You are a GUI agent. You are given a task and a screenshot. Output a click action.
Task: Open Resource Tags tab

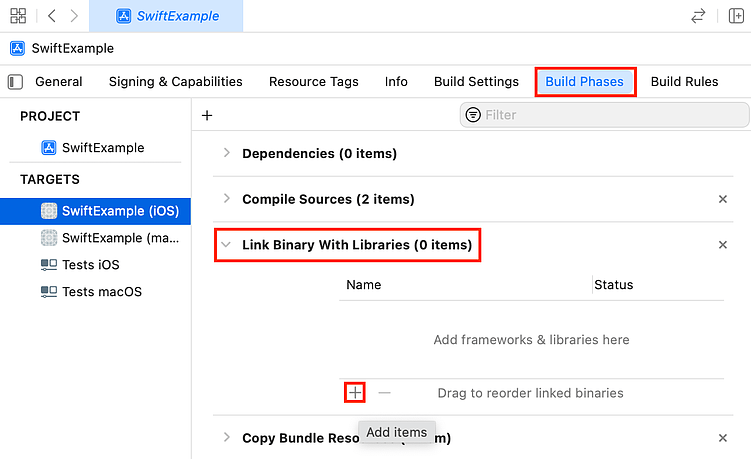(x=313, y=82)
